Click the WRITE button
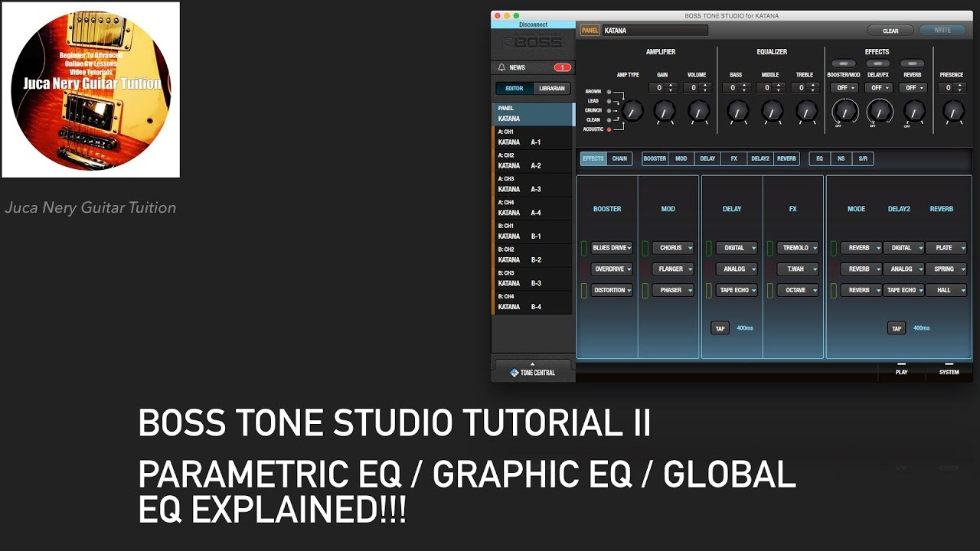This screenshot has width=980, height=551. (x=942, y=31)
